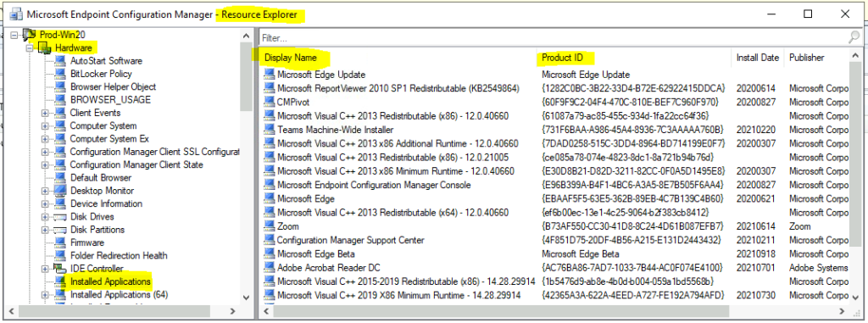Screen dimensions: 868x323
Task: Click the Zoom row icon
Action: point(269,226)
